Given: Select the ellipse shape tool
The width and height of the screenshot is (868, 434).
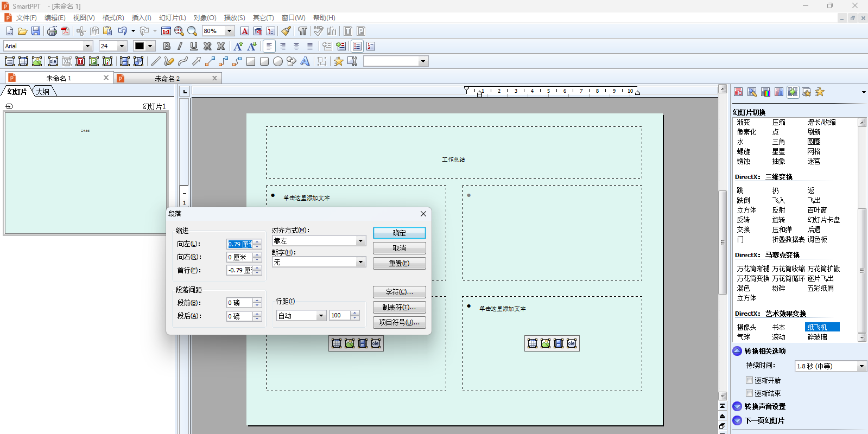Looking at the screenshot, I should pos(278,61).
